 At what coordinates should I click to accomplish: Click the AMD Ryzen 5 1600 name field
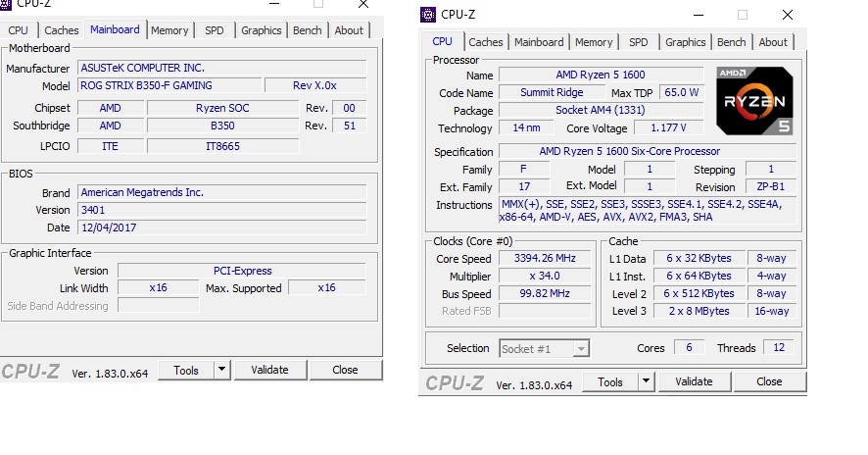coord(601,75)
